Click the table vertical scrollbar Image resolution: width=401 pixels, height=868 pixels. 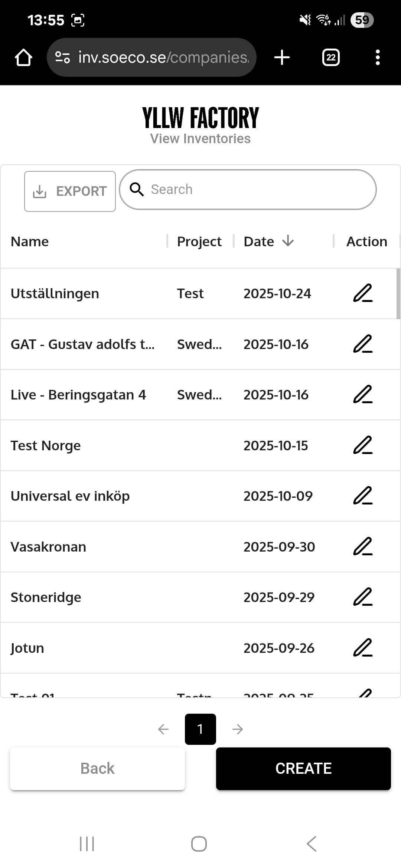(398, 294)
